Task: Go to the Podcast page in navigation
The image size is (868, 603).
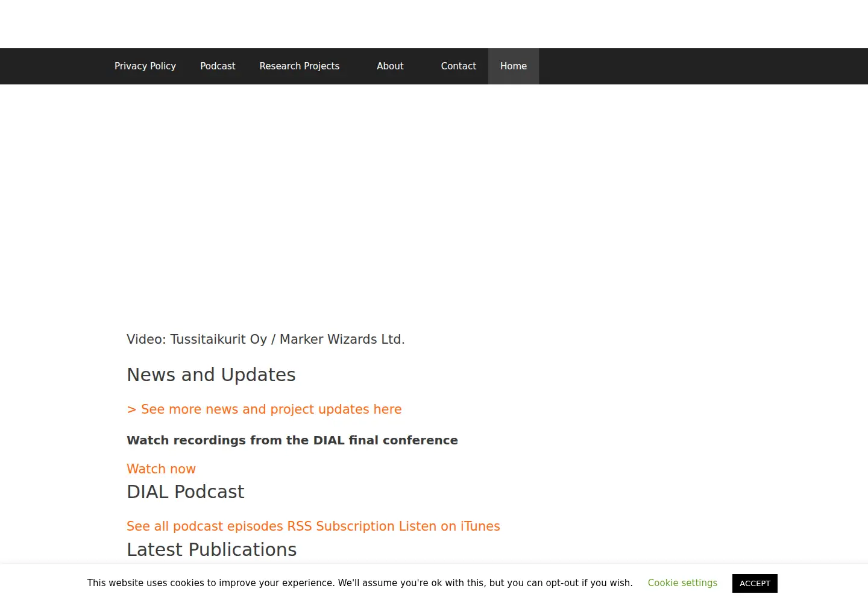Action: click(218, 66)
